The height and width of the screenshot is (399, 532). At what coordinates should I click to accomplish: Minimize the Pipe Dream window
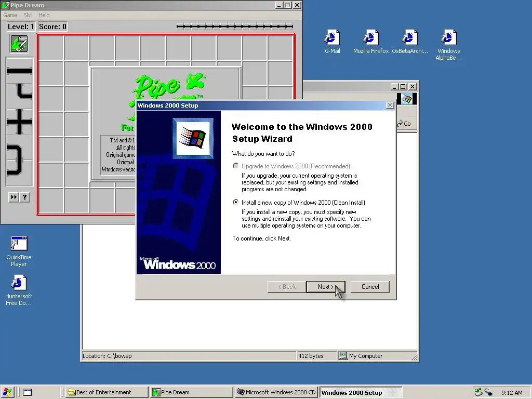[x=279, y=5]
